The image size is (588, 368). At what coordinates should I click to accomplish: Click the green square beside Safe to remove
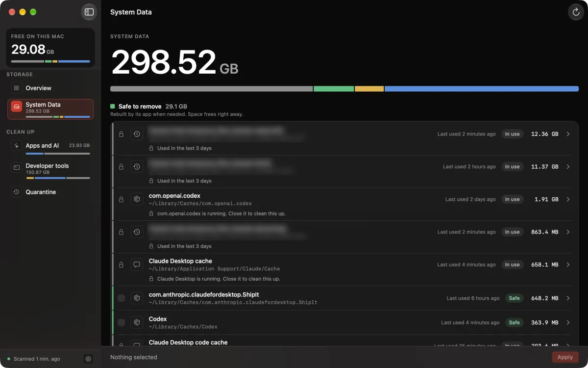point(113,106)
